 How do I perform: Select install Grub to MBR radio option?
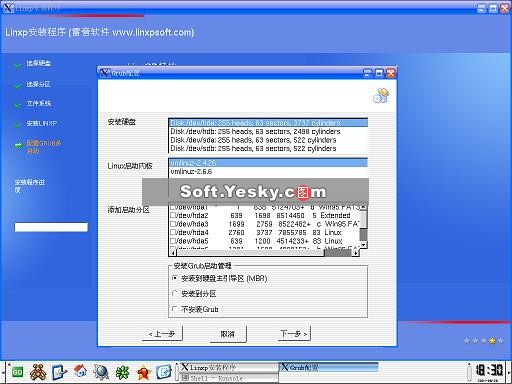coord(175,278)
